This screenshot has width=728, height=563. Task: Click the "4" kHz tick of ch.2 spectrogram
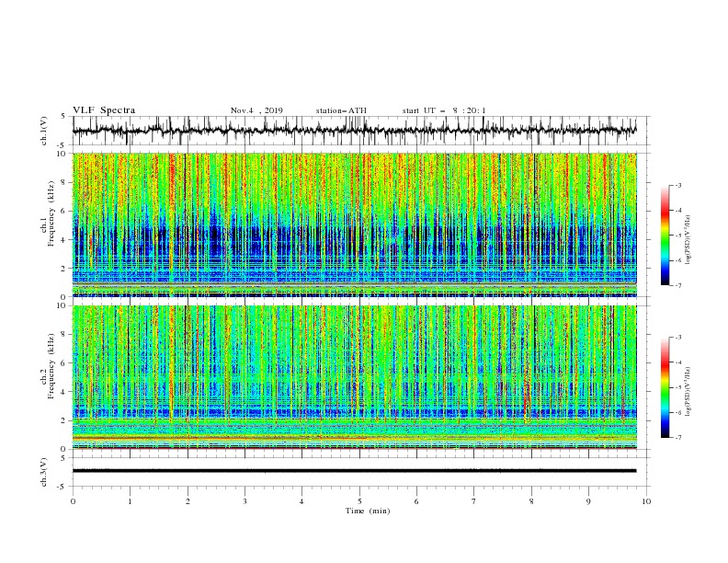[64, 392]
